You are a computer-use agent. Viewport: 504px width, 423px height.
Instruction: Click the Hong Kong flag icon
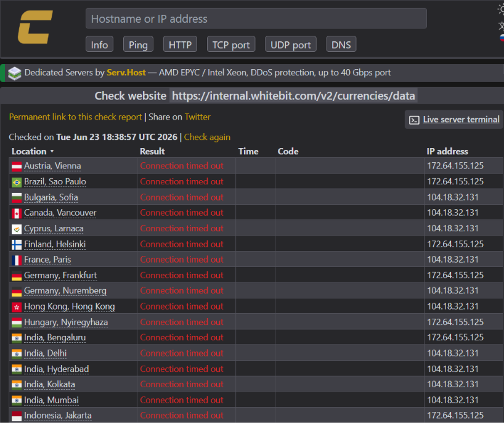17,307
